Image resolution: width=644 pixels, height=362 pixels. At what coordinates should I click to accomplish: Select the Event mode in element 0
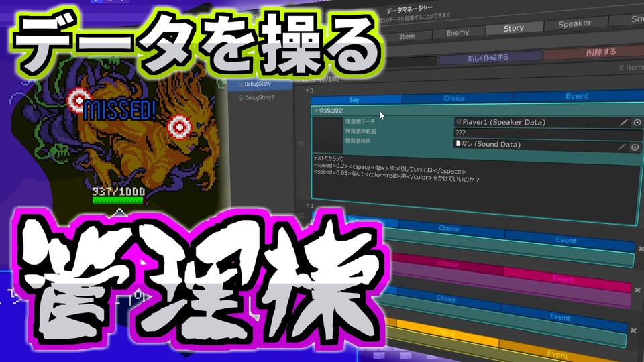pyautogui.click(x=577, y=96)
